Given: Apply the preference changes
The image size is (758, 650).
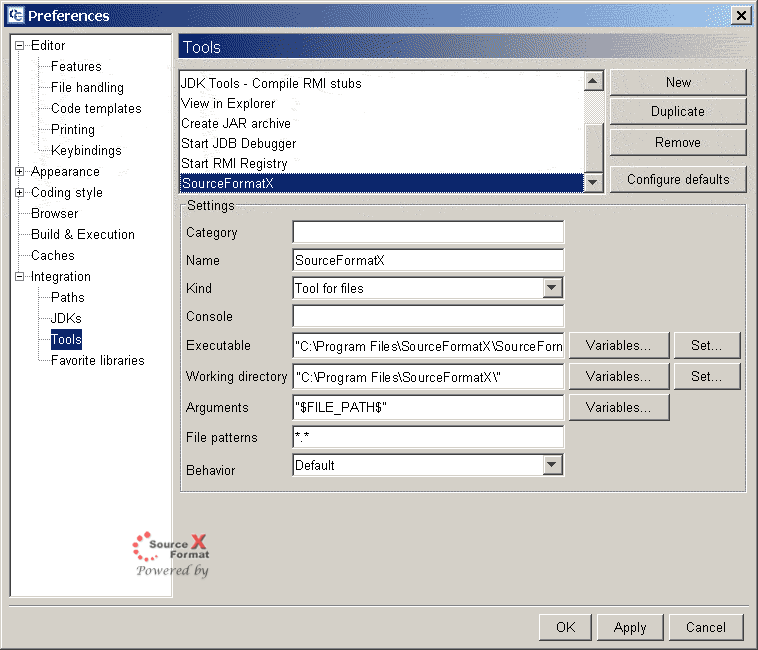Looking at the screenshot, I should 630,627.
